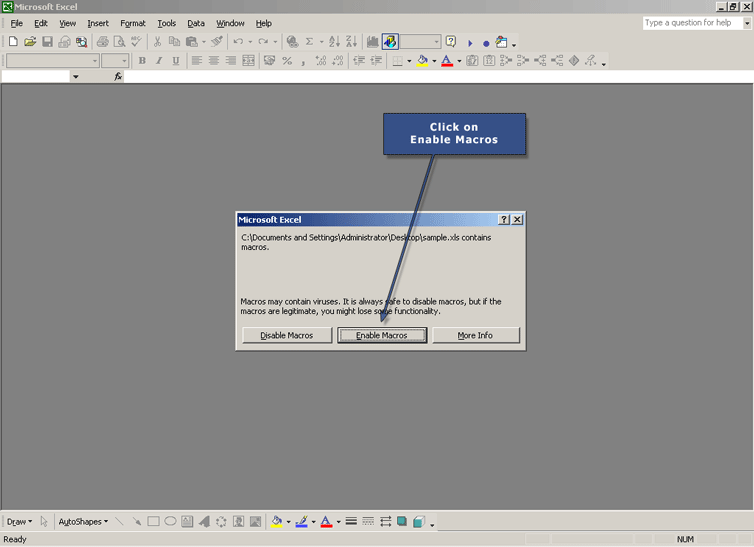Open the Tools menu

click(x=166, y=23)
